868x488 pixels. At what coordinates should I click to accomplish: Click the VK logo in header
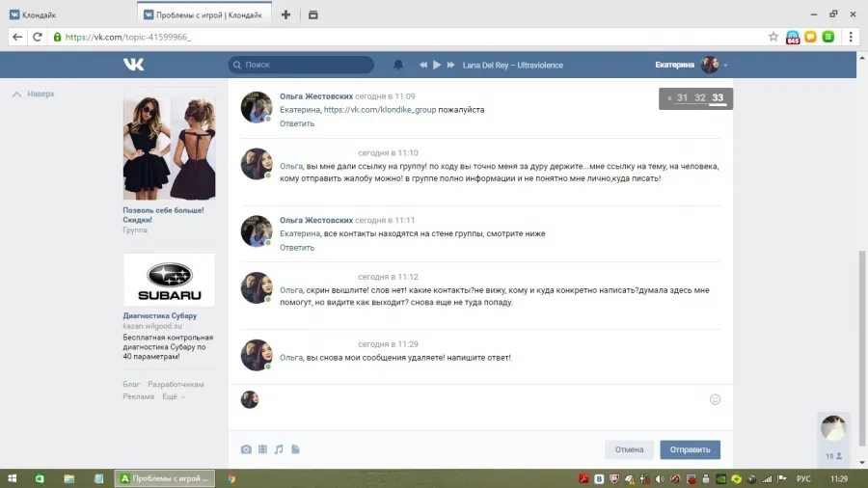[133, 65]
